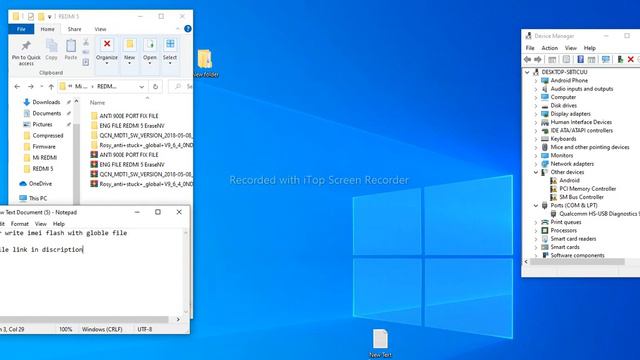Screen dimensions: 640x360
Task: Select QCN_MDTI_SW_VERSION folder in file list
Action: [141, 135]
